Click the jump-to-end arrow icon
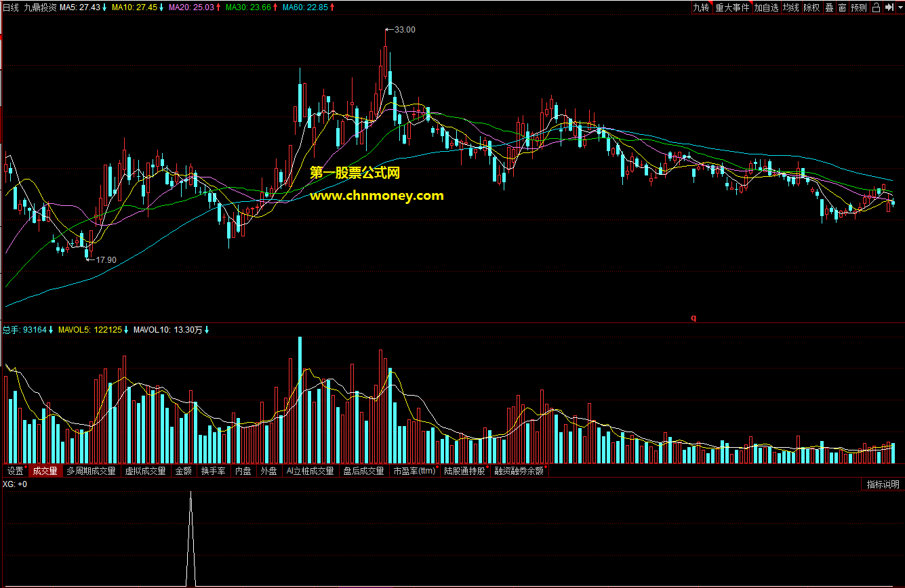Screen dimensions: 905x588 coord(888,8)
